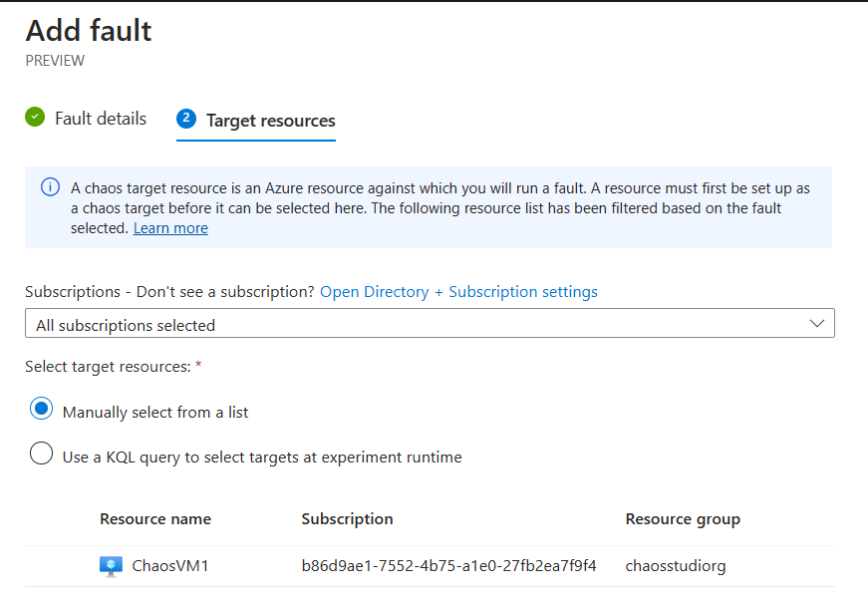Click the blue step 2 circle icon
Screen dimensions: 868x605
click(x=185, y=119)
